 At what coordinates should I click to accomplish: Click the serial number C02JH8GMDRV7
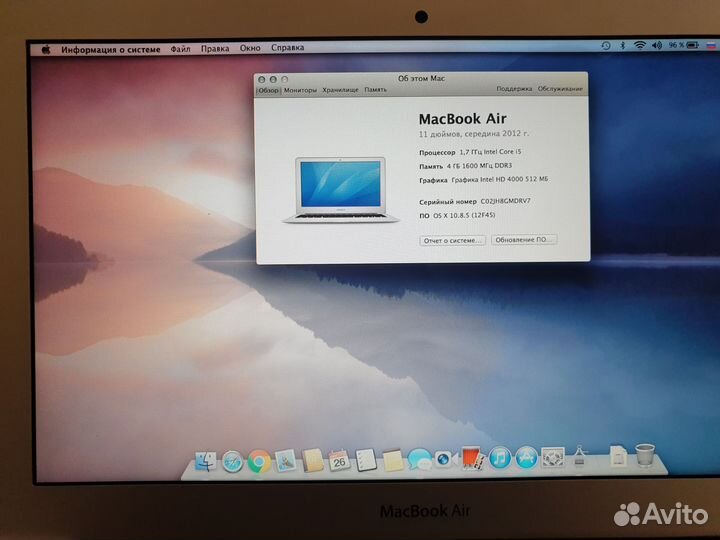tap(505, 201)
